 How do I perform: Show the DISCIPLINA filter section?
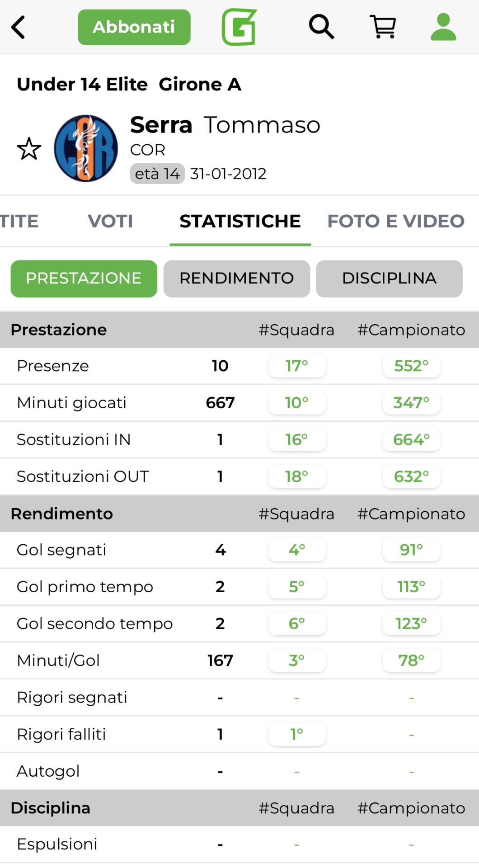pyautogui.click(x=389, y=278)
